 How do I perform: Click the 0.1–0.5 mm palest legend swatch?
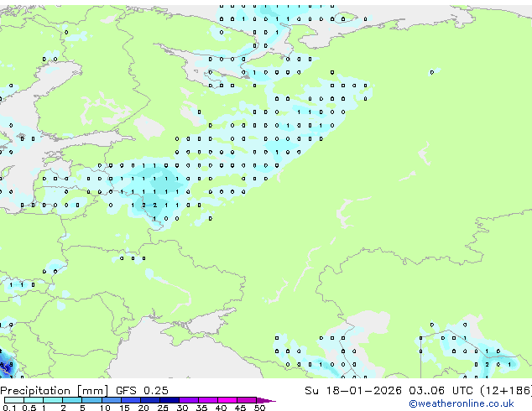click(14, 400)
